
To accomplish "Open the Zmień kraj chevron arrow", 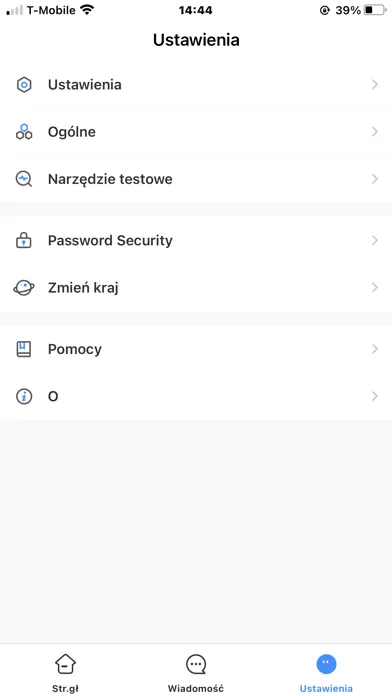I will click(375, 288).
